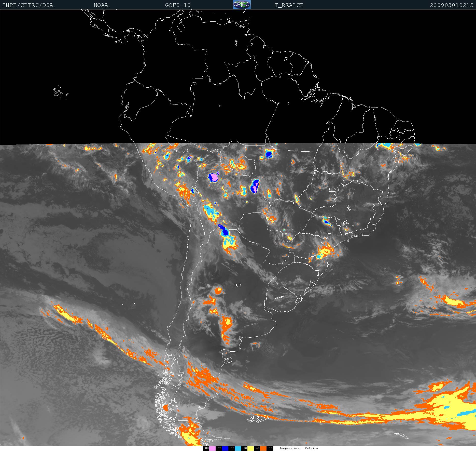Click the "Temperatura" legend label
The width and height of the screenshot is (476, 451).
(289, 448)
